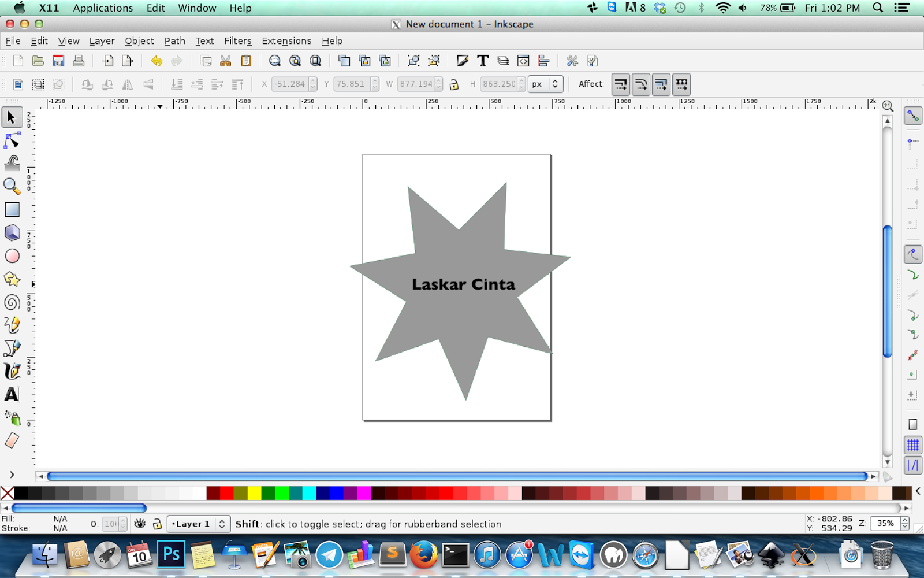Open Firefox in the Dock
Viewport: 924px width, 578px height.
coord(423,555)
